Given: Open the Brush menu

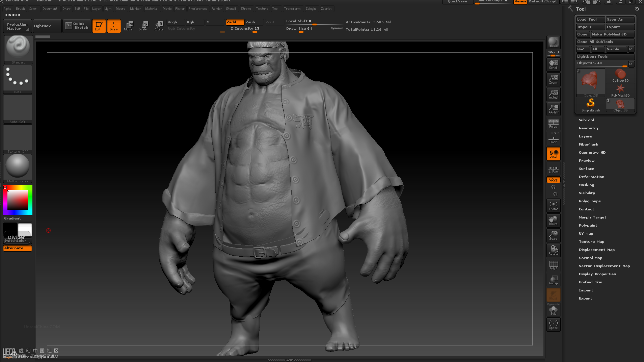Looking at the screenshot, I should [x=20, y=9].
